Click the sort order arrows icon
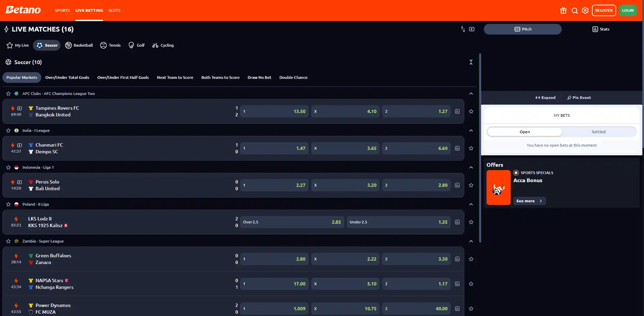 click(463, 29)
